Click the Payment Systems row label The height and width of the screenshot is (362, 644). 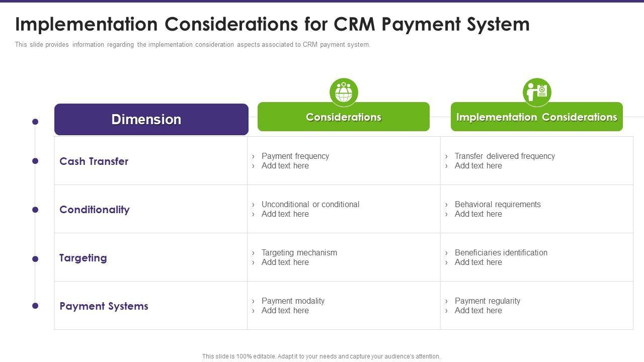click(104, 306)
